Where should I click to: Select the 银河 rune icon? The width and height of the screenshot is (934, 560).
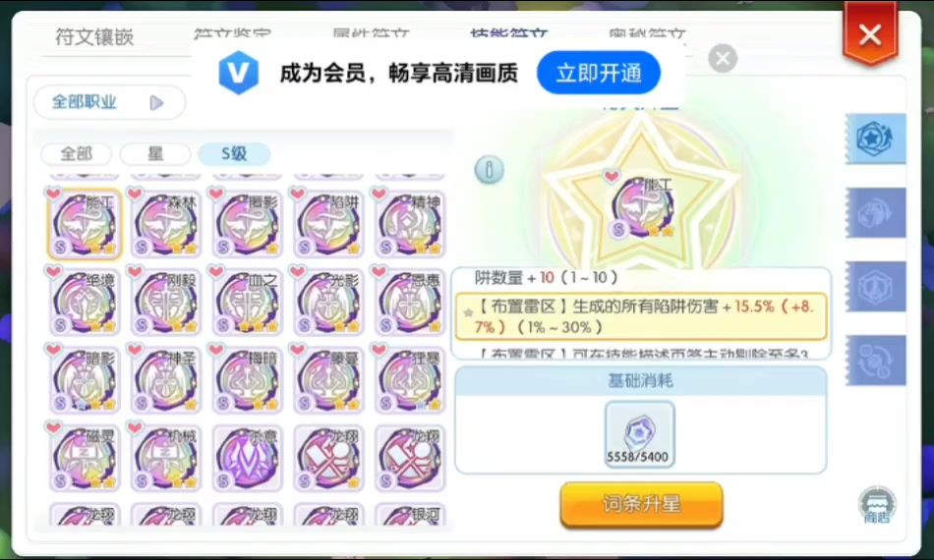(x=410, y=516)
